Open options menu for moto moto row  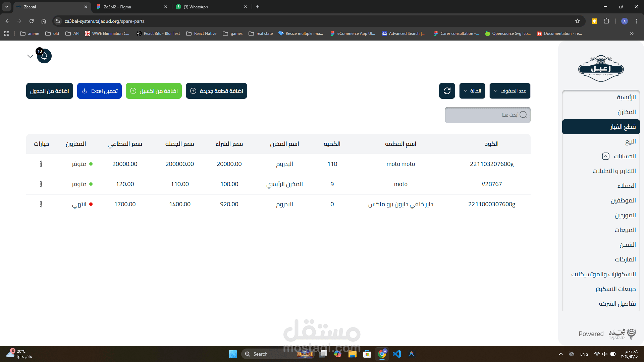click(x=41, y=164)
